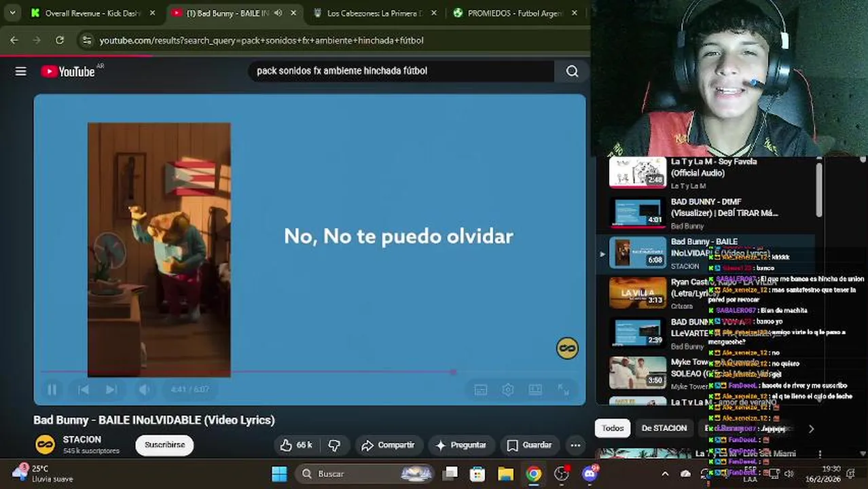This screenshot has width=868, height=489.
Task: Switch to the Overall Revenue Kick Dashboard tab
Action: pyautogui.click(x=93, y=13)
